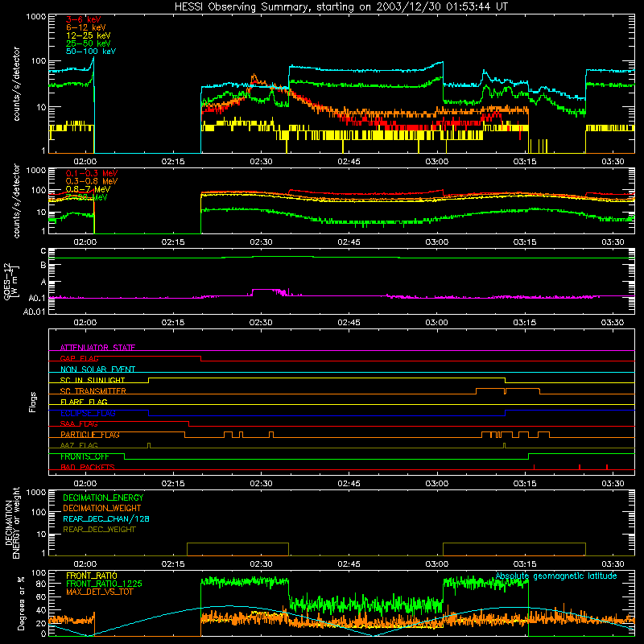Viewport: 644px width, 644px height.
Task: Click the 03:00 tick under MeV count panel
Action: pyautogui.click(x=436, y=242)
